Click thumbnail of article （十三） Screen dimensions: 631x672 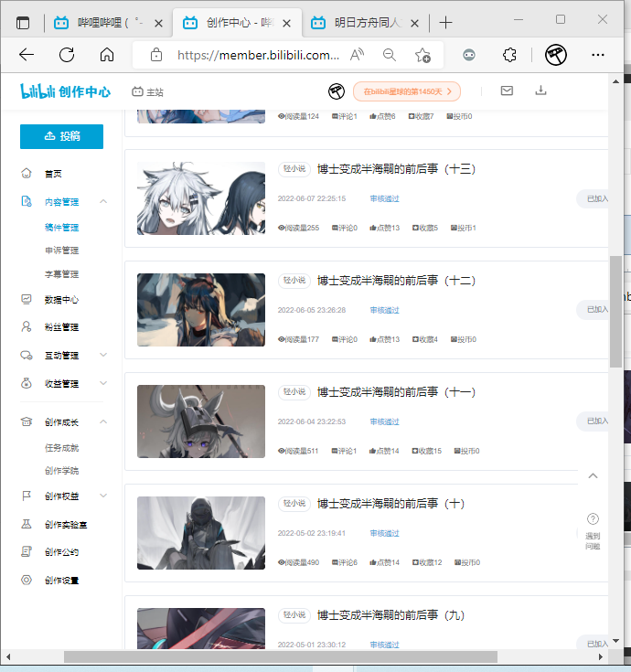coord(200,198)
